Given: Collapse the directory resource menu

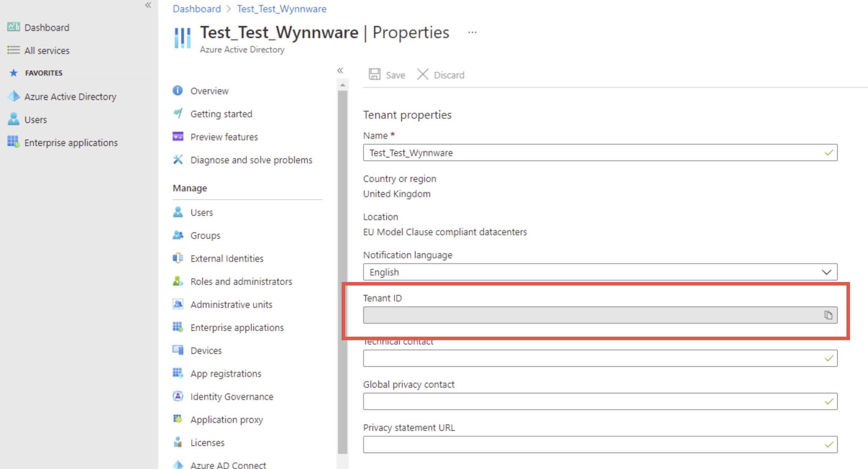Looking at the screenshot, I should pyautogui.click(x=340, y=71).
